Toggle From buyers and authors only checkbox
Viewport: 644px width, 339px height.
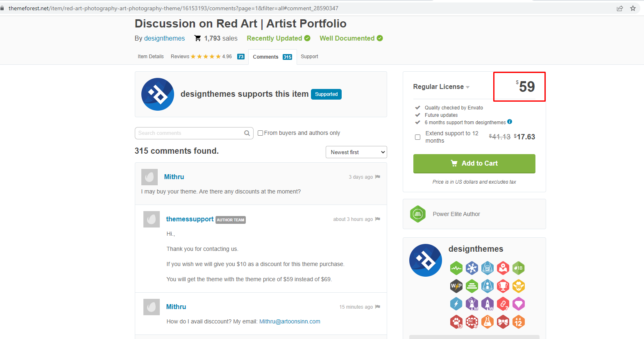point(260,133)
